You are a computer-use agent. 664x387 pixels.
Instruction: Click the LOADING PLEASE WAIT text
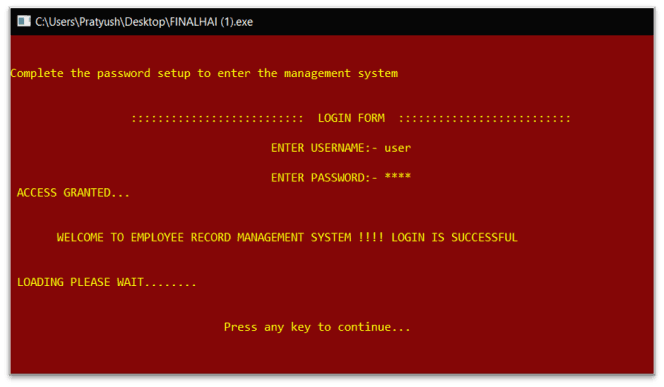coord(107,282)
